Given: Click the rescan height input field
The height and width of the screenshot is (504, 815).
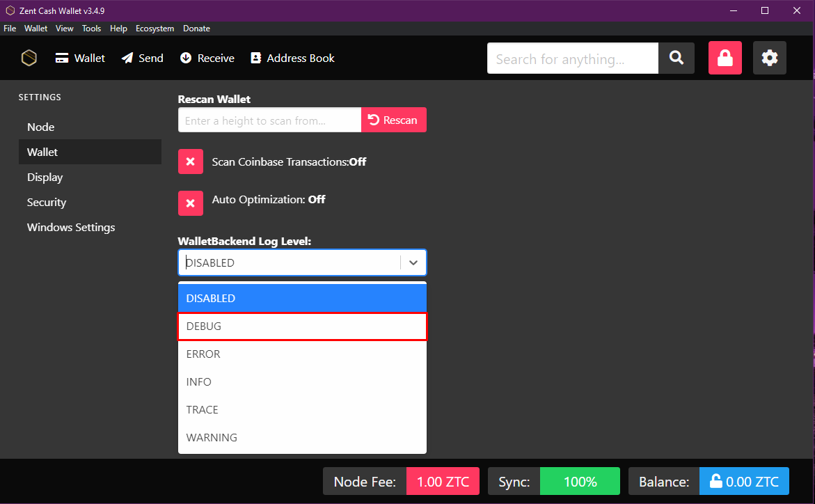Looking at the screenshot, I should 269,120.
